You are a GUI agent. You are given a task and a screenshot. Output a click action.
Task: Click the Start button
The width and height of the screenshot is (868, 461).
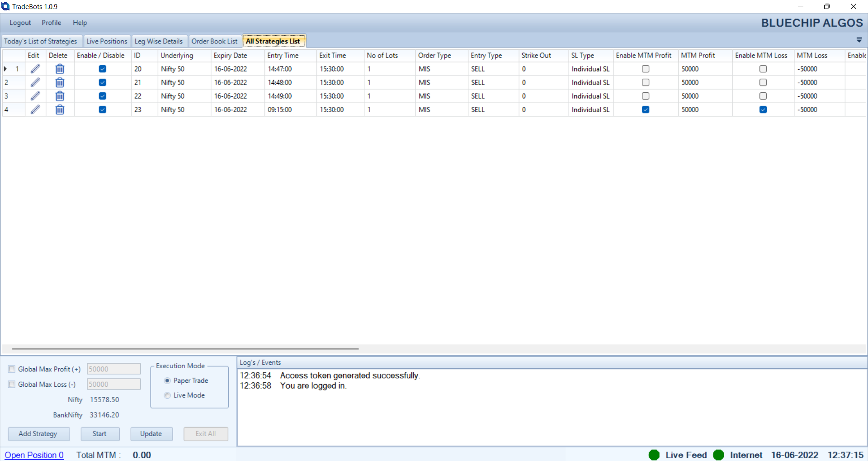click(x=100, y=434)
